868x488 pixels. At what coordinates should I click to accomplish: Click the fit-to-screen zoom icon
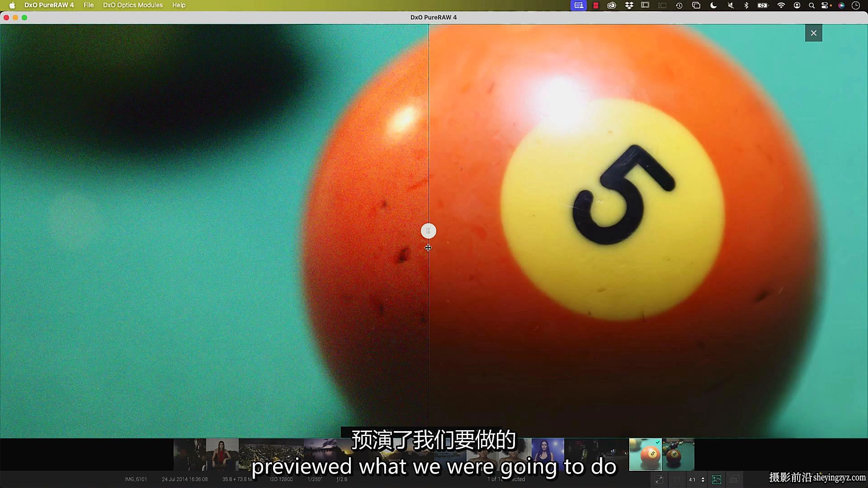point(659,479)
